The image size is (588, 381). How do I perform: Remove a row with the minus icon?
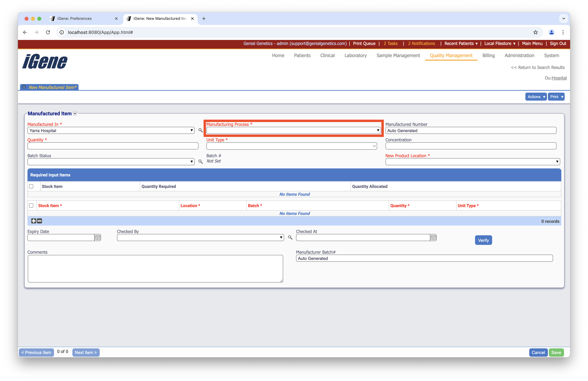click(39, 221)
